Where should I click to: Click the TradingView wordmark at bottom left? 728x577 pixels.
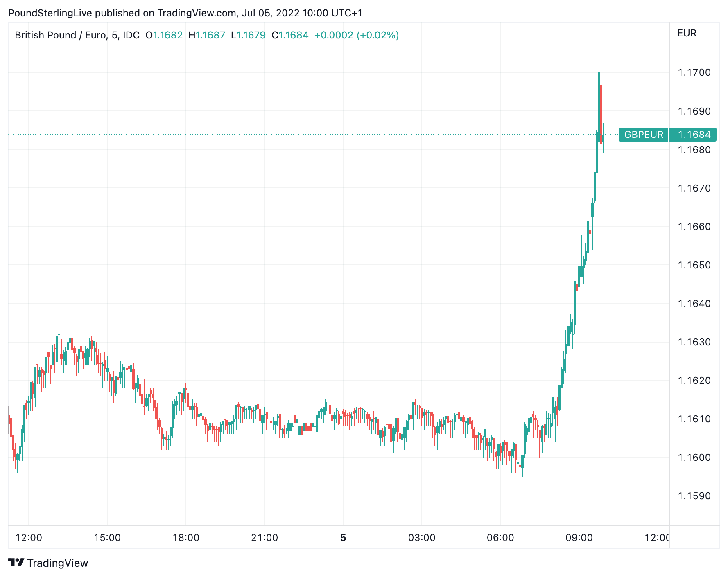[57, 563]
